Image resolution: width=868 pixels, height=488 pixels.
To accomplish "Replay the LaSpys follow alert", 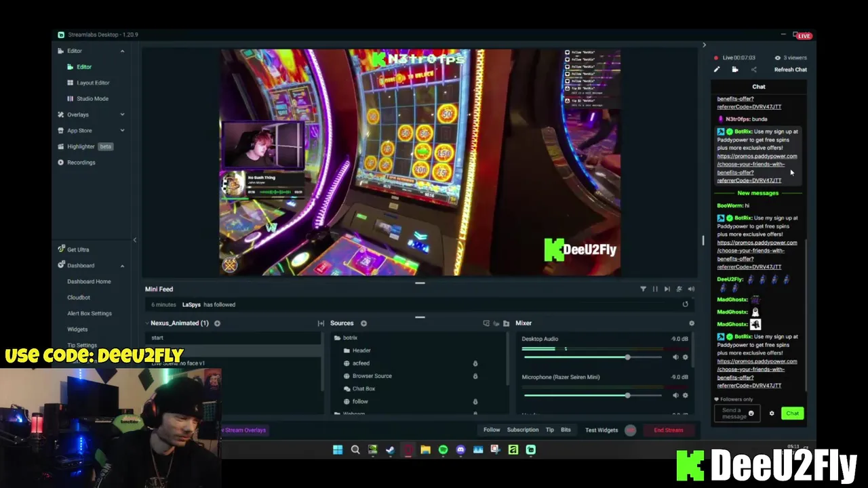I will [685, 304].
